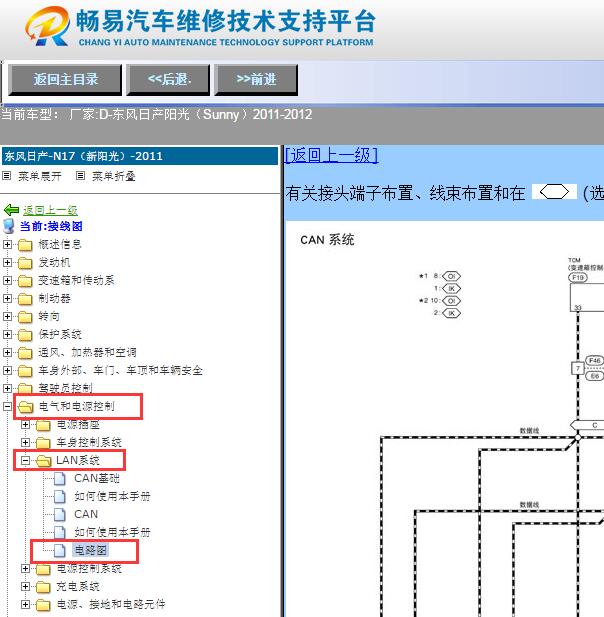Go back with the <<后退 button
The height and width of the screenshot is (617, 604).
click(168, 80)
